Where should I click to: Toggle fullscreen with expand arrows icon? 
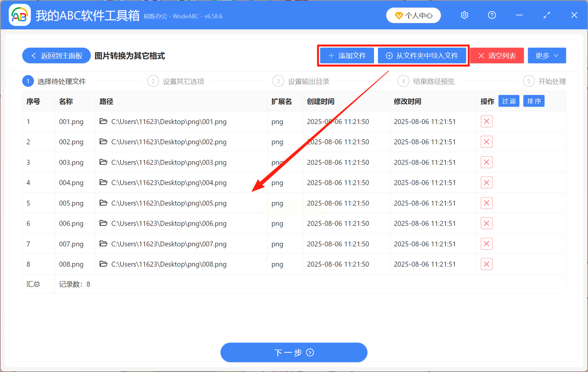tap(547, 15)
